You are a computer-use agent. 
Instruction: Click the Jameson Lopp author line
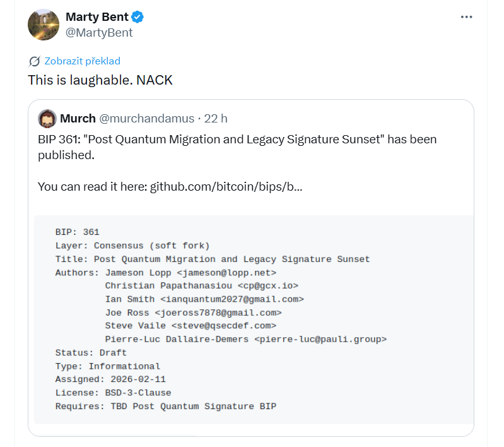coord(166,273)
